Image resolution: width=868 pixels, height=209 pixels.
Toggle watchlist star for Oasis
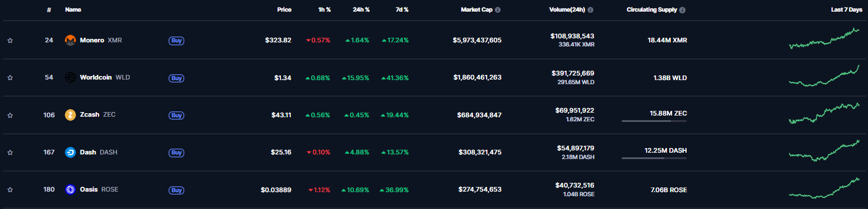10,189
